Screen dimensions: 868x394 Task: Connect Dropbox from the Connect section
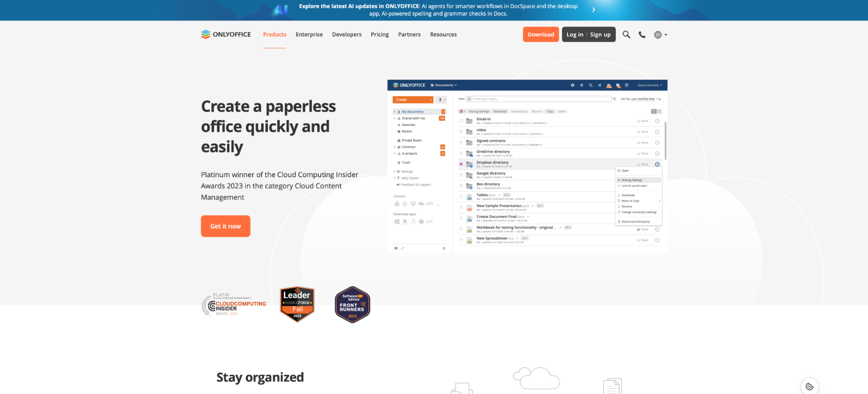click(413, 203)
